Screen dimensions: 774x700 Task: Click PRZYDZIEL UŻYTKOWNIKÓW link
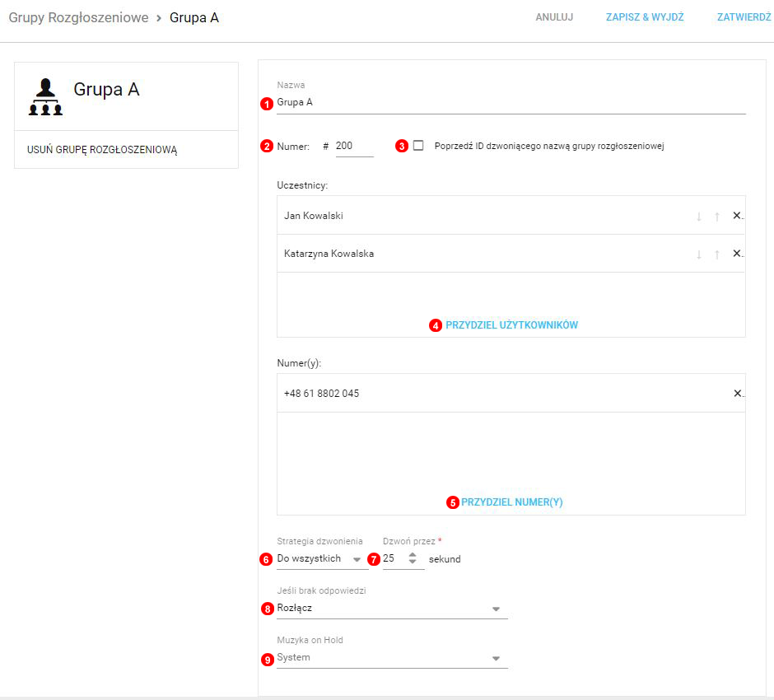[x=511, y=325]
